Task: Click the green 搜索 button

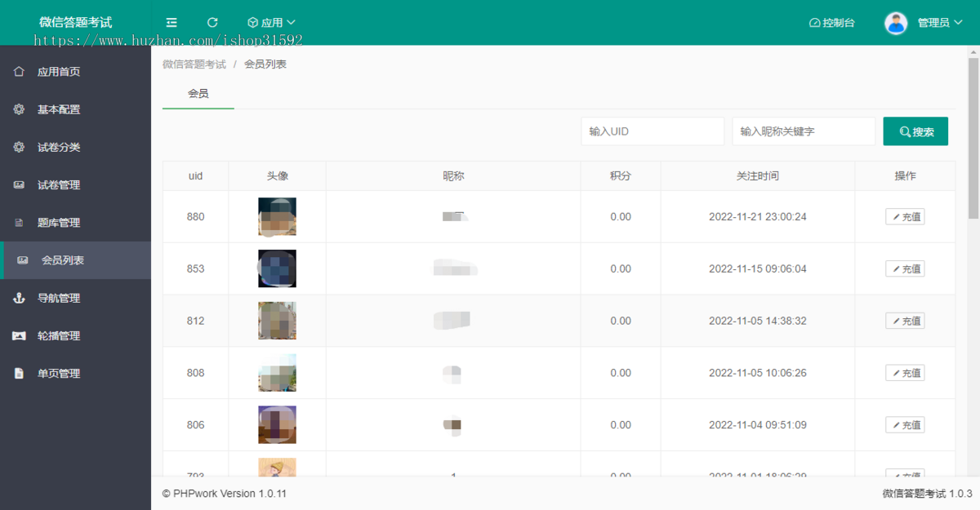Action: tap(915, 131)
